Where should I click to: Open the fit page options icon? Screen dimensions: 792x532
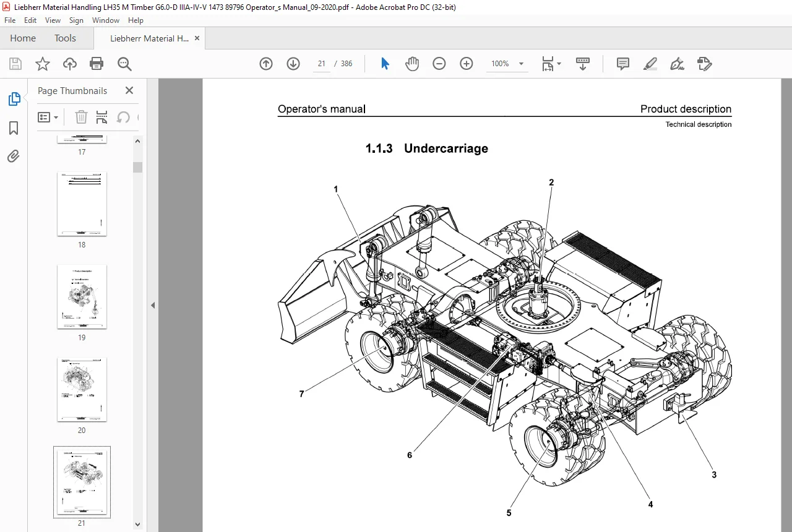click(551, 64)
